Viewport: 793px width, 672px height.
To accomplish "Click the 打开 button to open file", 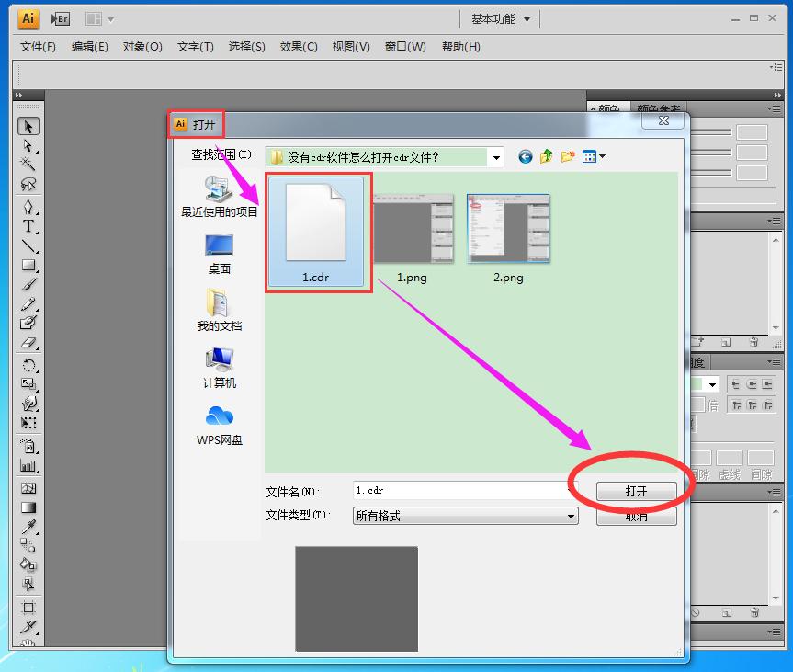I will coord(636,490).
